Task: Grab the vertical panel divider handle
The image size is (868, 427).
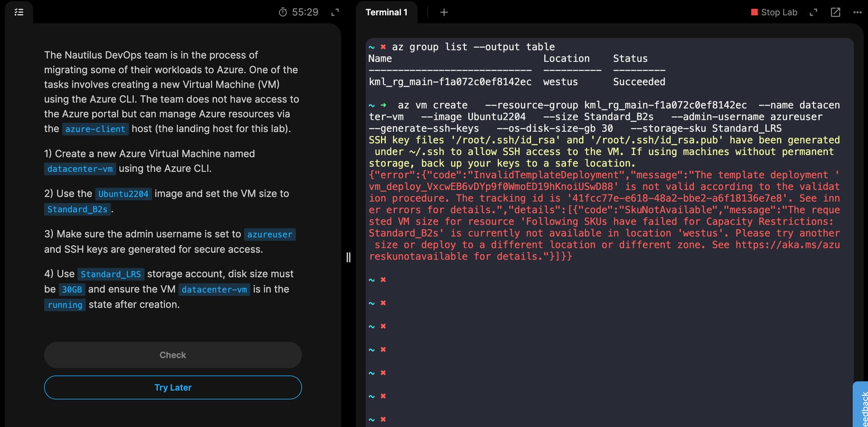Action: (x=348, y=257)
